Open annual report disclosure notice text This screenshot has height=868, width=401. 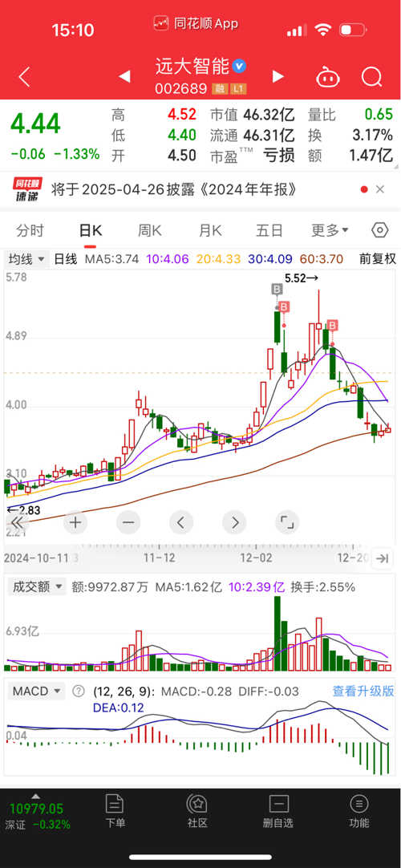point(175,190)
